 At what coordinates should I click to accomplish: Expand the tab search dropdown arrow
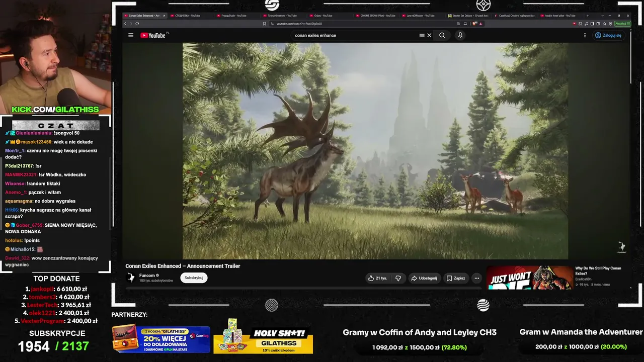602,16
